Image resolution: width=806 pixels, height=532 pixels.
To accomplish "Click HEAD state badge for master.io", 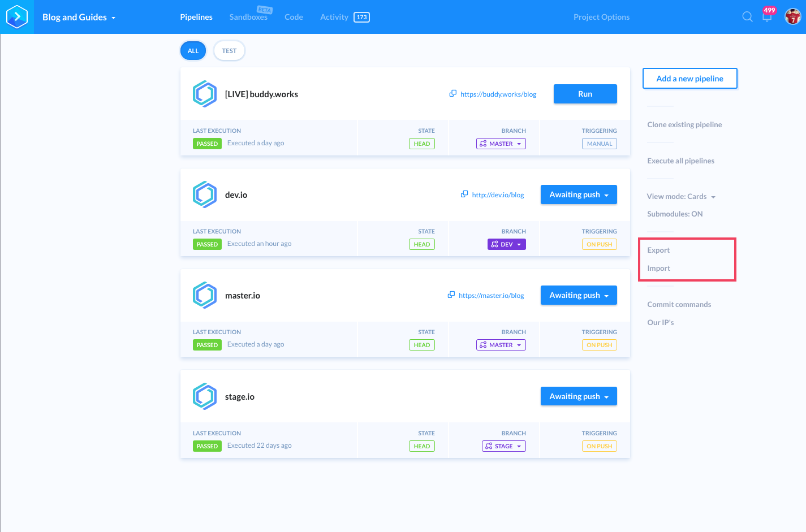I will pos(422,345).
